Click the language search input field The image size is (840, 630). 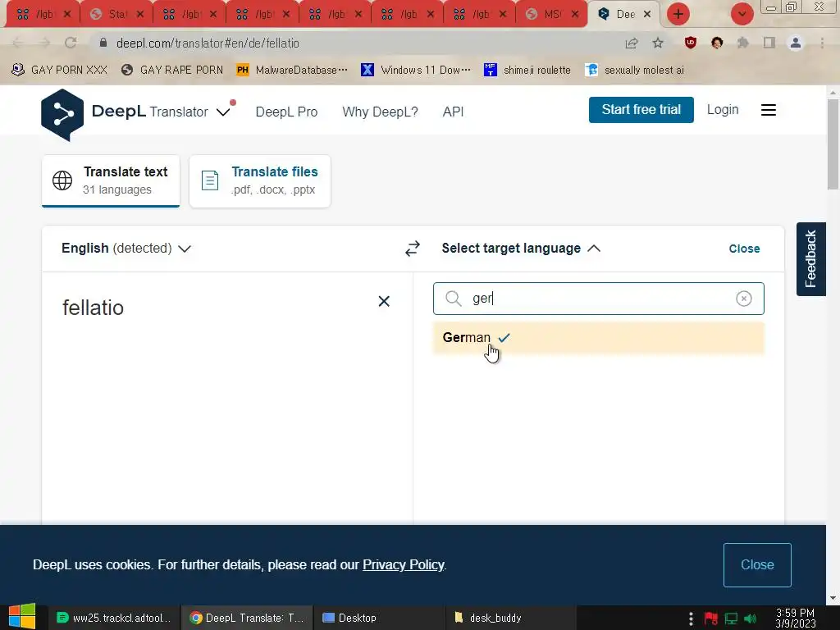598,299
